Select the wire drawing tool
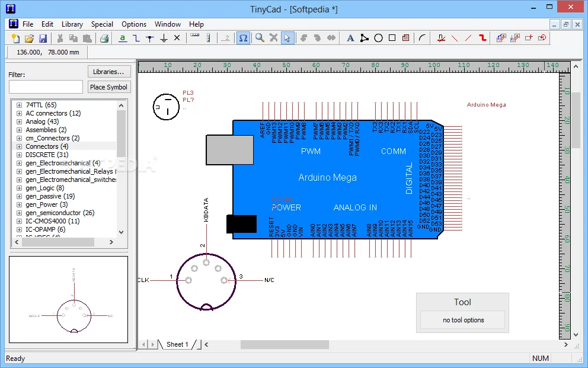The width and height of the screenshot is (588, 368). click(137, 37)
